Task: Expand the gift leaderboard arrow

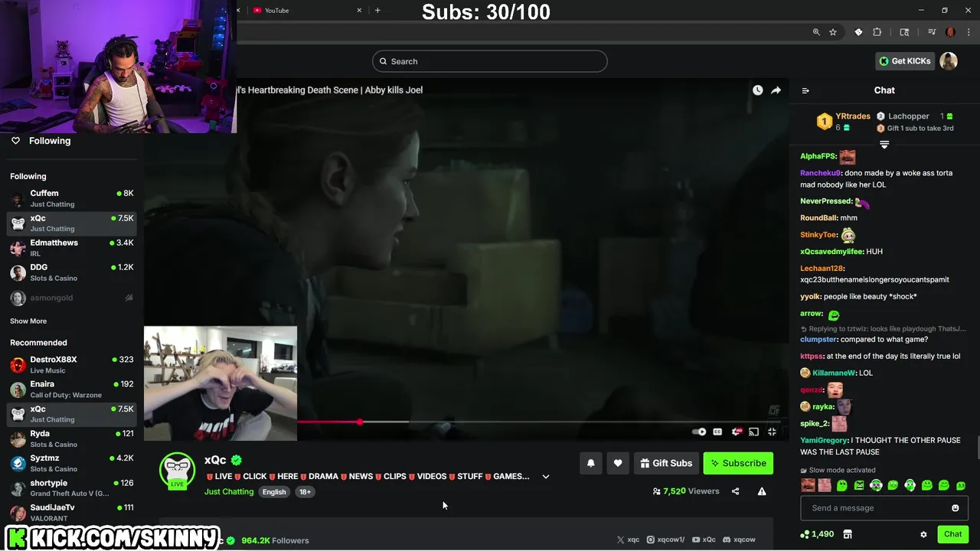Action: (884, 144)
